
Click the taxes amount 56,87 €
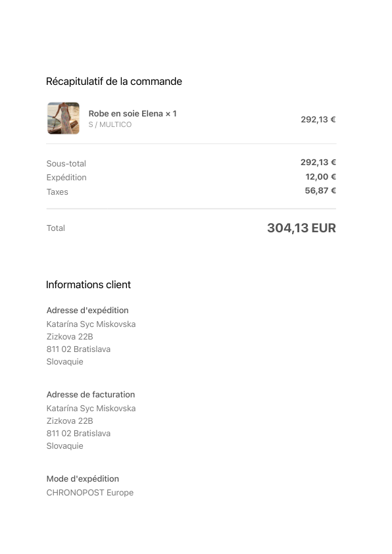[320, 191]
